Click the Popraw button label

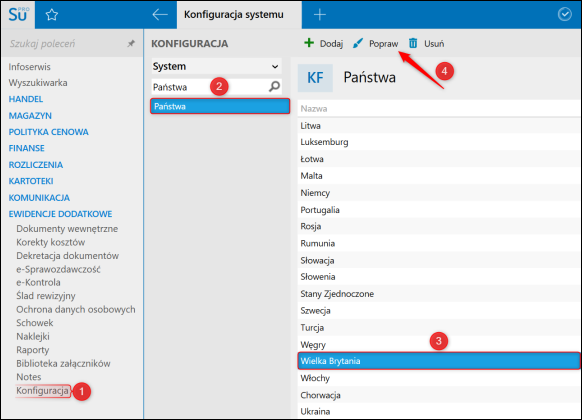click(383, 44)
